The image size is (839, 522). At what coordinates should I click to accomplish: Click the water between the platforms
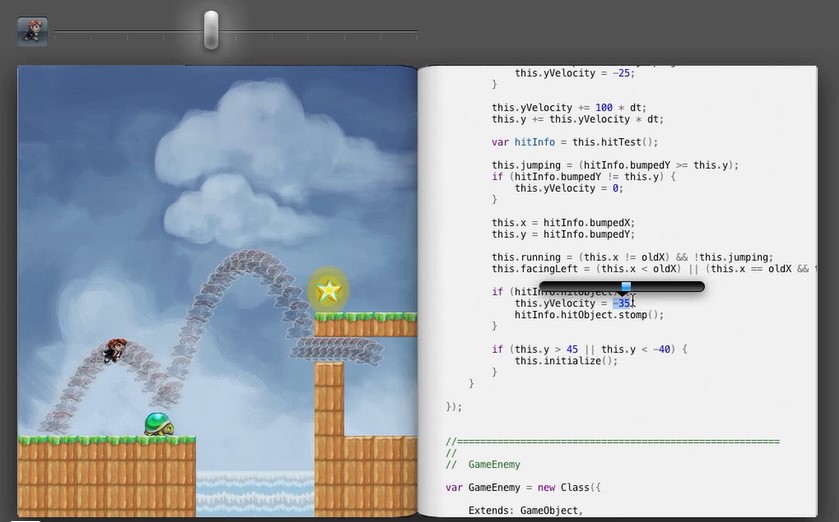[x=255, y=493]
